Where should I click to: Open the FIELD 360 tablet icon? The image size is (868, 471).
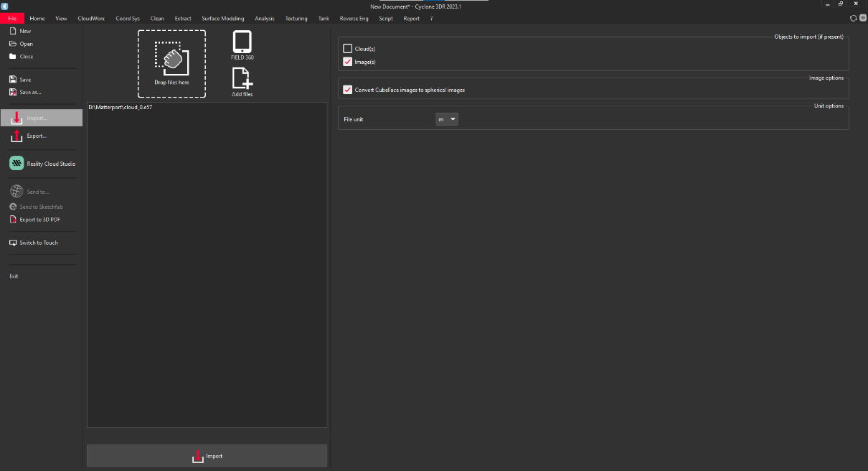tap(242, 42)
